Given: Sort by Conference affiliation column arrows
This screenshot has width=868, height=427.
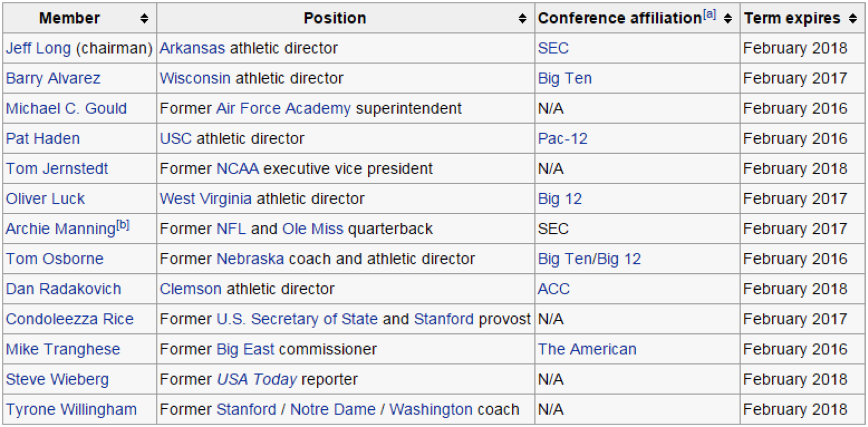Looking at the screenshot, I should click(x=728, y=19).
